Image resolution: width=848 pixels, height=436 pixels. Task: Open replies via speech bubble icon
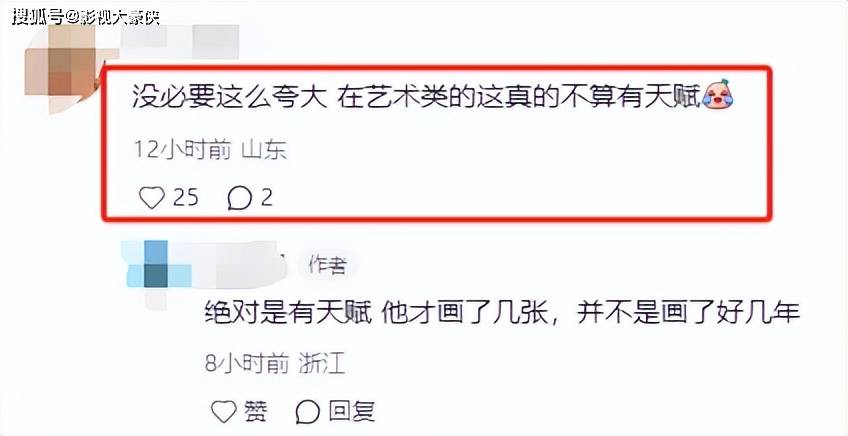pyautogui.click(x=240, y=199)
